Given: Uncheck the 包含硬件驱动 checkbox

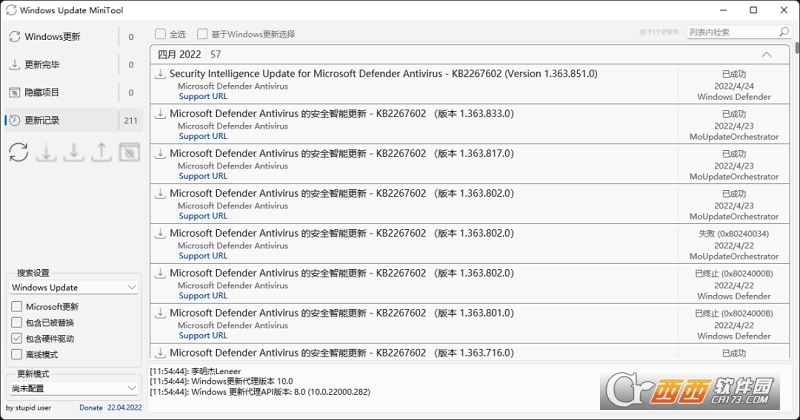Looking at the screenshot, I should (x=17, y=338).
